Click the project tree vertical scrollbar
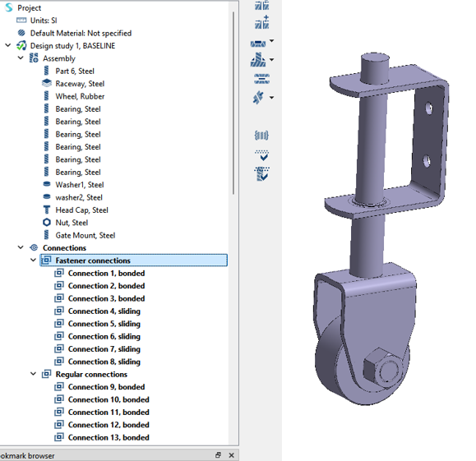This screenshot has height=461, width=476. [233, 104]
